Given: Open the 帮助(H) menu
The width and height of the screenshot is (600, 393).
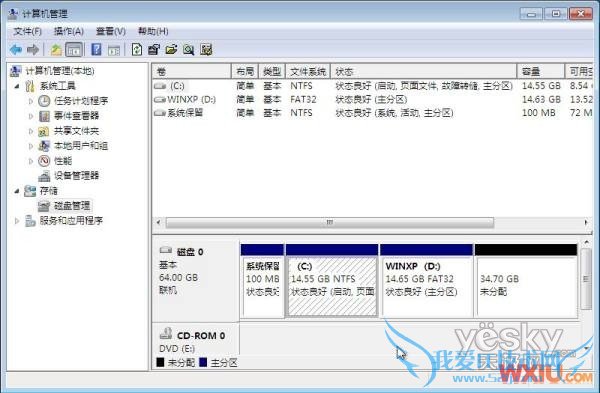Looking at the screenshot, I should point(153,31).
